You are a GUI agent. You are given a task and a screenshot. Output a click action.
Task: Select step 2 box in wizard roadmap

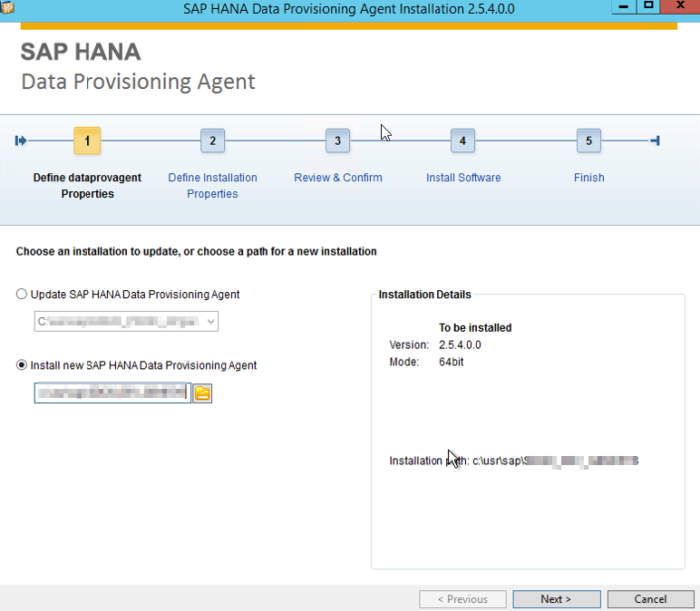point(212,141)
